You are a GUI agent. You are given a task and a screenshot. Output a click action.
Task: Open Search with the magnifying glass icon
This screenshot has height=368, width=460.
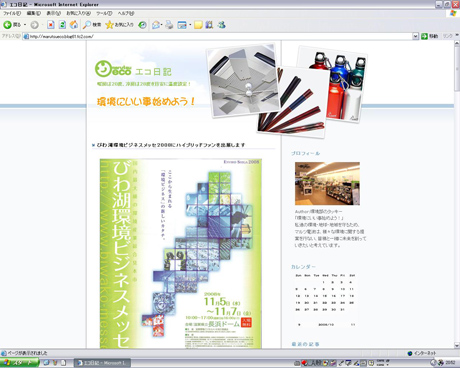point(92,25)
